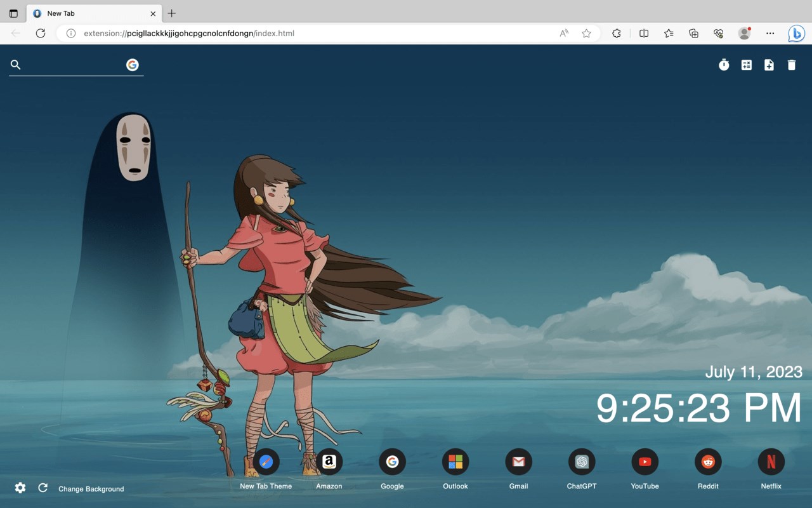The image size is (812, 508).
Task: Click the refresh background arrow icon
Action: [43, 488]
